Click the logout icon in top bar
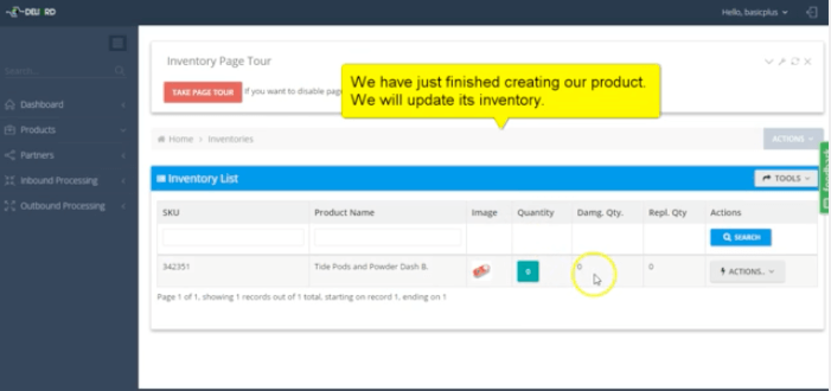The width and height of the screenshot is (831, 391). click(811, 12)
